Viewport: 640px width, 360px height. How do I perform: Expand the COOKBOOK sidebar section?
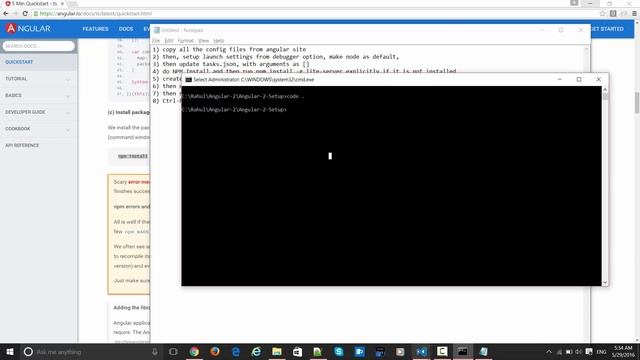pyautogui.click(x=38, y=129)
